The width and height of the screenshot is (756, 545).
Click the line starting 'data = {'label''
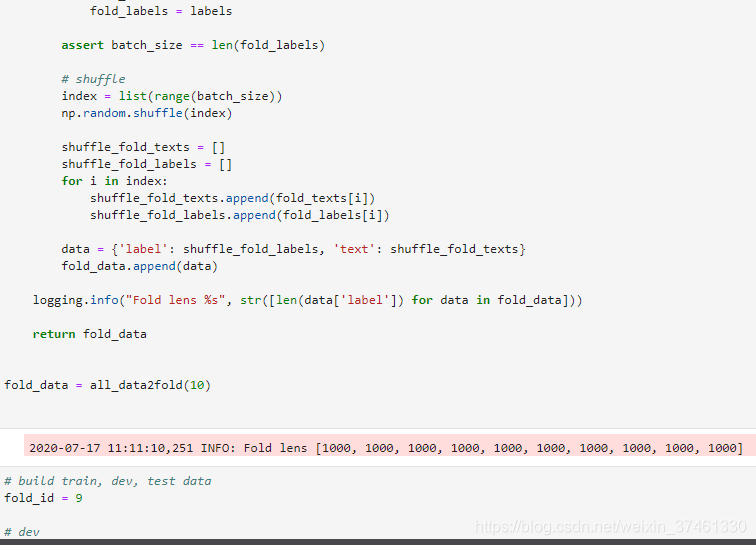pos(293,249)
